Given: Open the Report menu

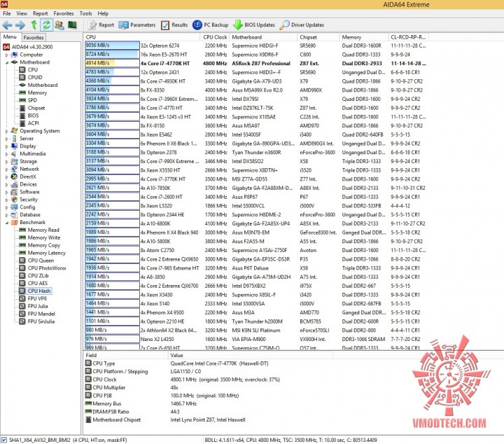Looking at the screenshot, I should click(x=40, y=13).
